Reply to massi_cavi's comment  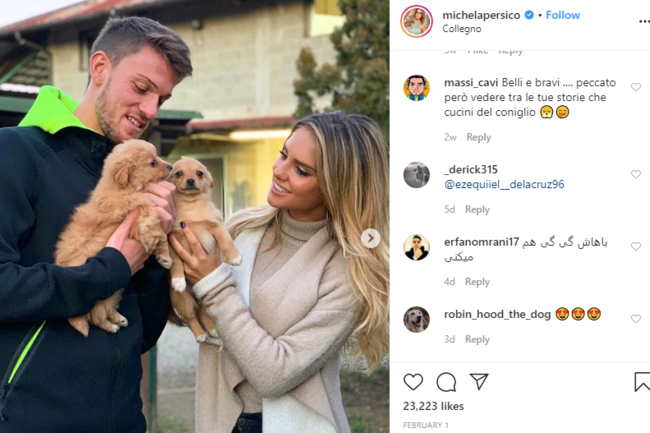click(478, 137)
